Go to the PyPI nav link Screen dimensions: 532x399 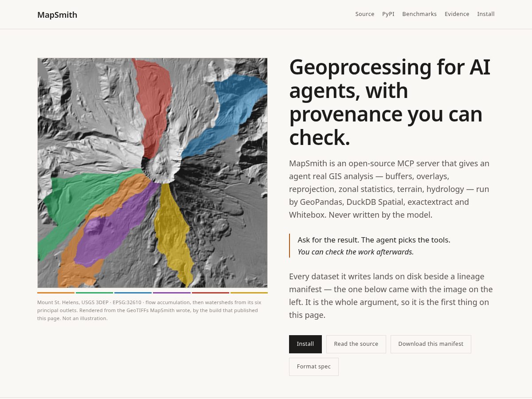pos(388,14)
